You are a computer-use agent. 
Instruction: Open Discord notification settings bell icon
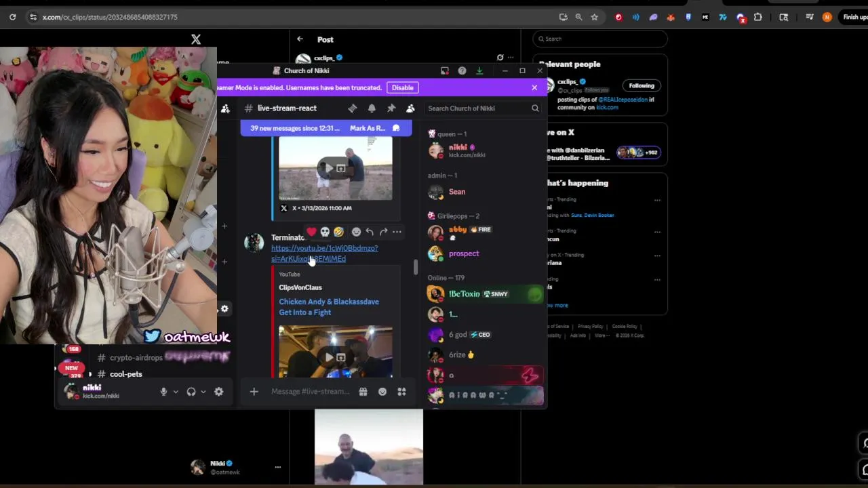(x=372, y=108)
